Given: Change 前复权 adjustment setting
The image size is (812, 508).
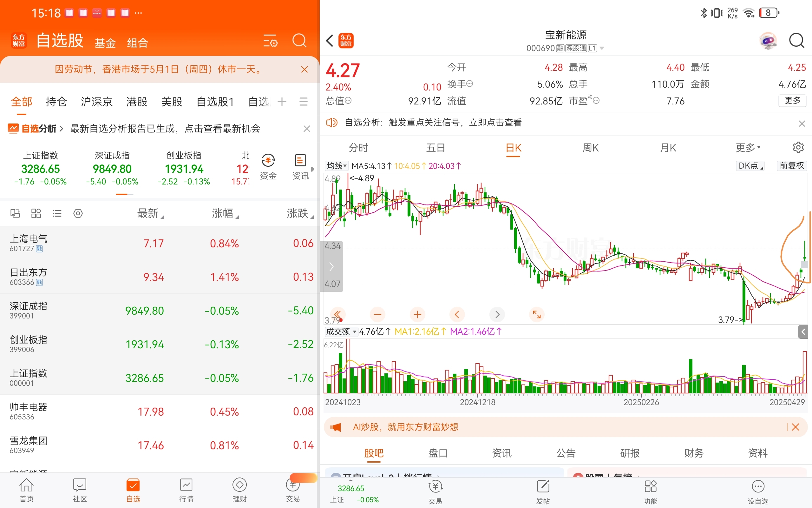Looking at the screenshot, I should pos(792,166).
